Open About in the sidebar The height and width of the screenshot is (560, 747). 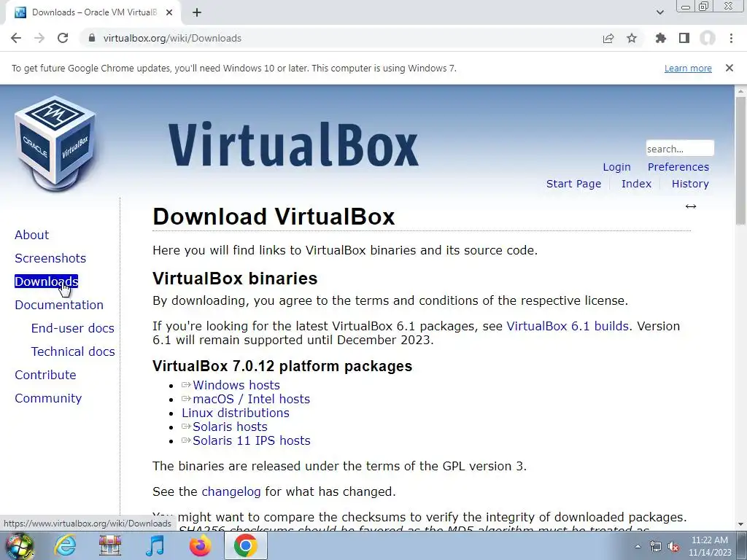coord(31,235)
